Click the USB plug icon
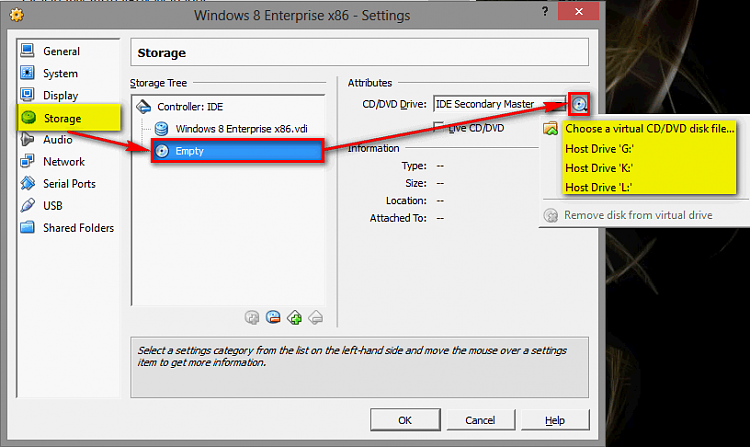750x447 pixels. (x=27, y=205)
